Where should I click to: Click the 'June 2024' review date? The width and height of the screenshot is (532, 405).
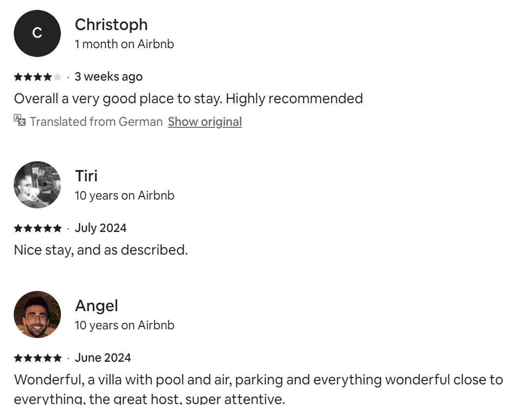pyautogui.click(x=103, y=358)
